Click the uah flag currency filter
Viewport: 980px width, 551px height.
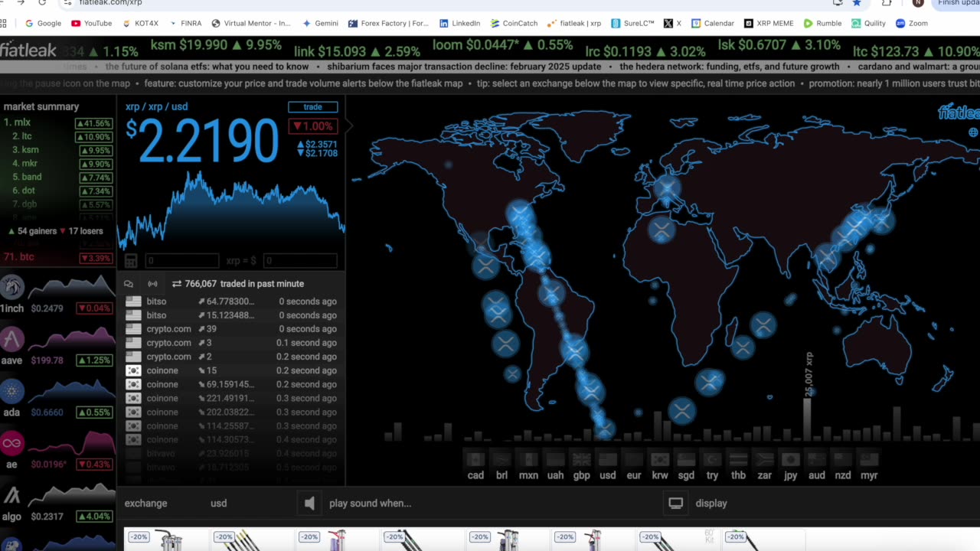coord(555,460)
